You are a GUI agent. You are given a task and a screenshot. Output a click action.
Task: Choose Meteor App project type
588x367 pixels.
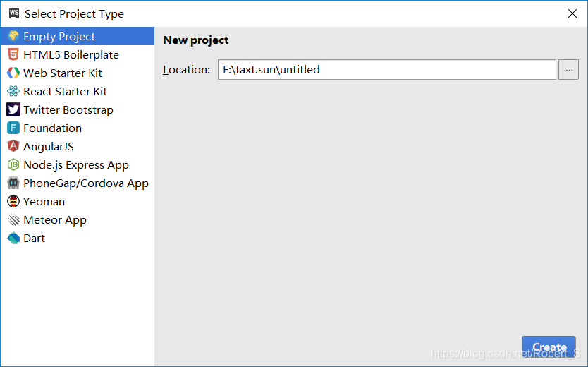78,220
